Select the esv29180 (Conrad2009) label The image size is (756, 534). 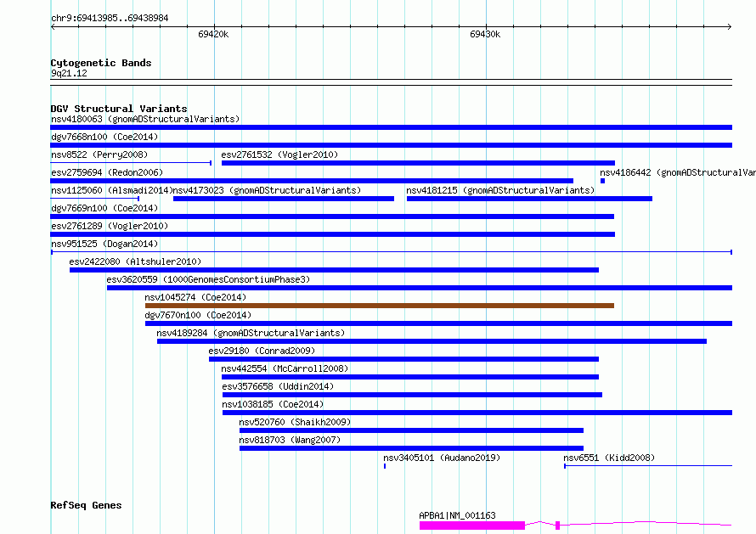(262, 351)
